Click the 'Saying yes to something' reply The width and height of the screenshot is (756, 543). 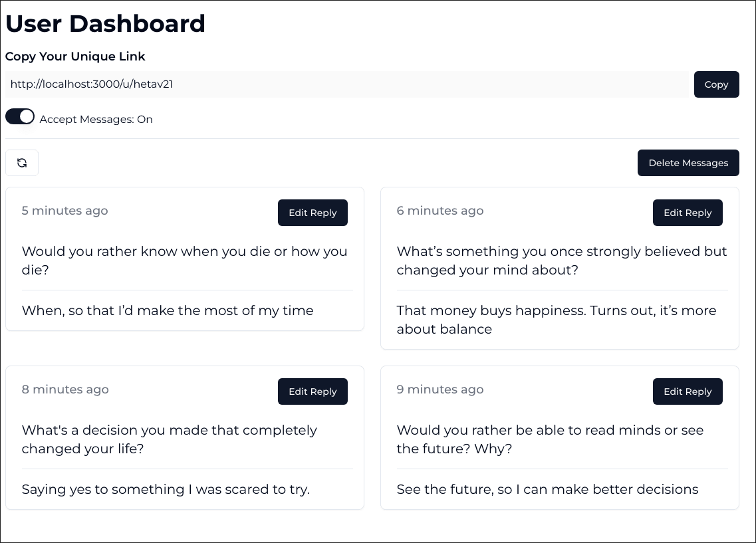click(x=166, y=489)
